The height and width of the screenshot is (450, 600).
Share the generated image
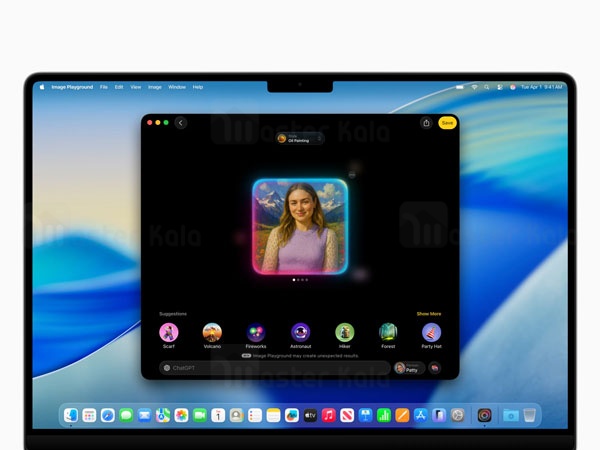(426, 123)
